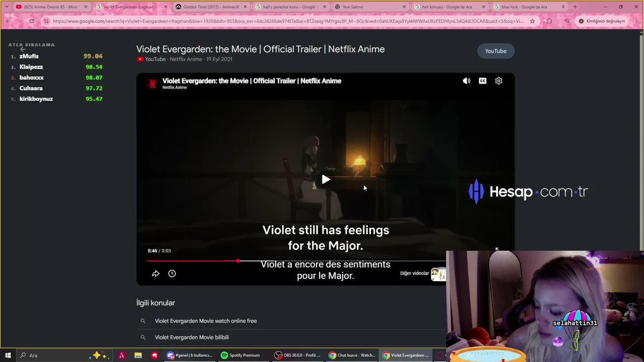Switch to the 'hxh konusu' Google tab
The image size is (644, 362).
pos(449,7)
